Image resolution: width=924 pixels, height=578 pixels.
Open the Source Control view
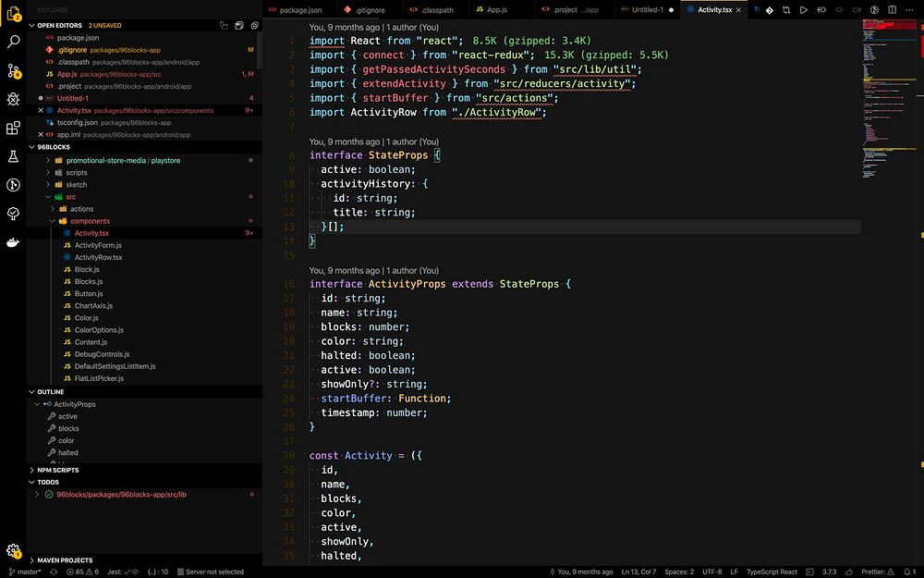point(13,70)
